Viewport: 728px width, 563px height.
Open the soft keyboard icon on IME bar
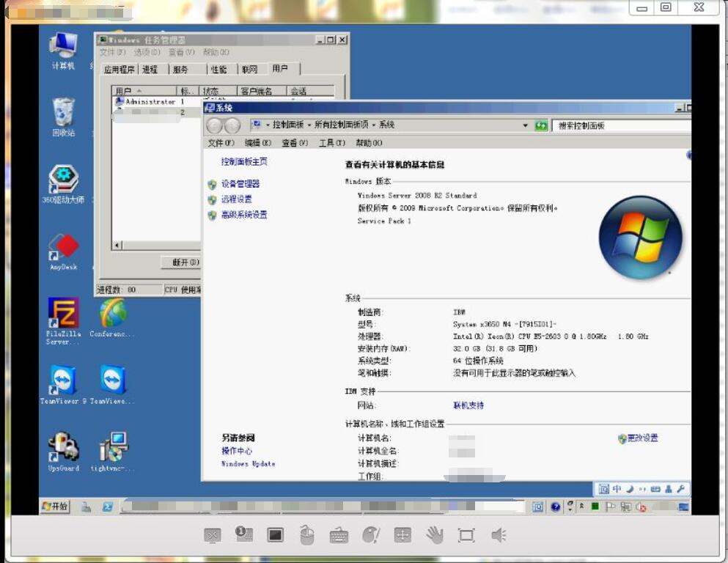pyautogui.click(x=655, y=489)
